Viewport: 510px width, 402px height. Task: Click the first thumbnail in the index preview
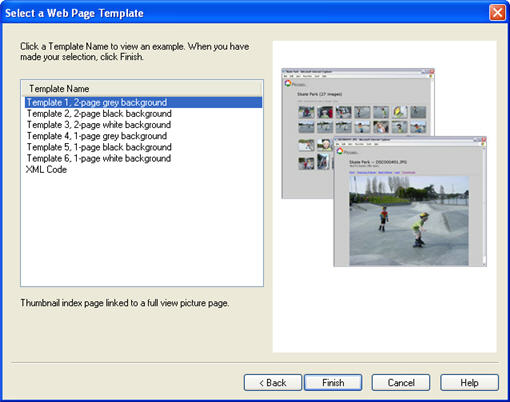click(x=306, y=112)
